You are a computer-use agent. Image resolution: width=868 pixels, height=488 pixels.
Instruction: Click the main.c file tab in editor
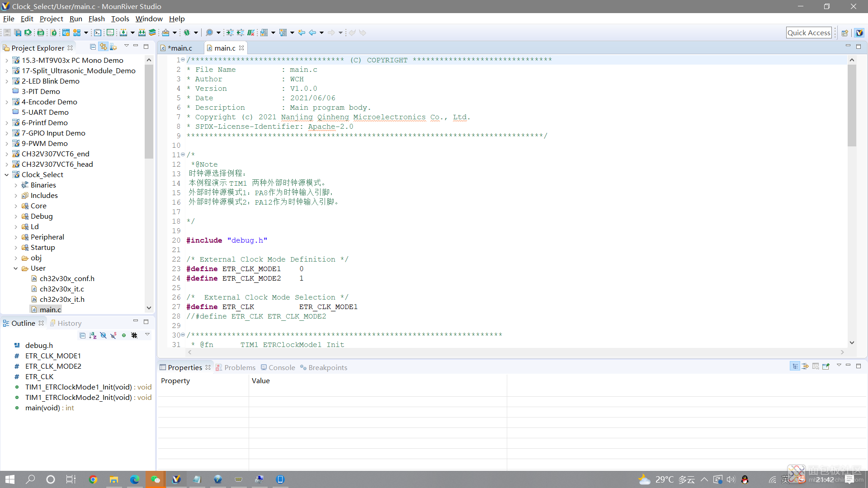(x=224, y=47)
